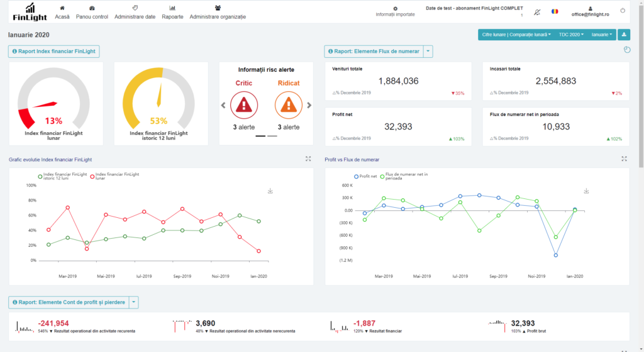Viewport: 644px width, 352px height.
Task: Open TDC 2020 year dropdown
Action: pyautogui.click(x=571, y=35)
